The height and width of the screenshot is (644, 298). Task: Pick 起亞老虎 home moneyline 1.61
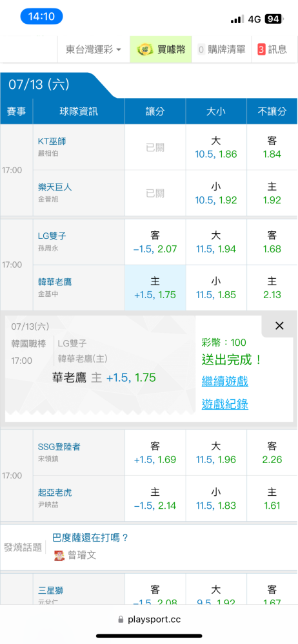pyautogui.click(x=272, y=498)
